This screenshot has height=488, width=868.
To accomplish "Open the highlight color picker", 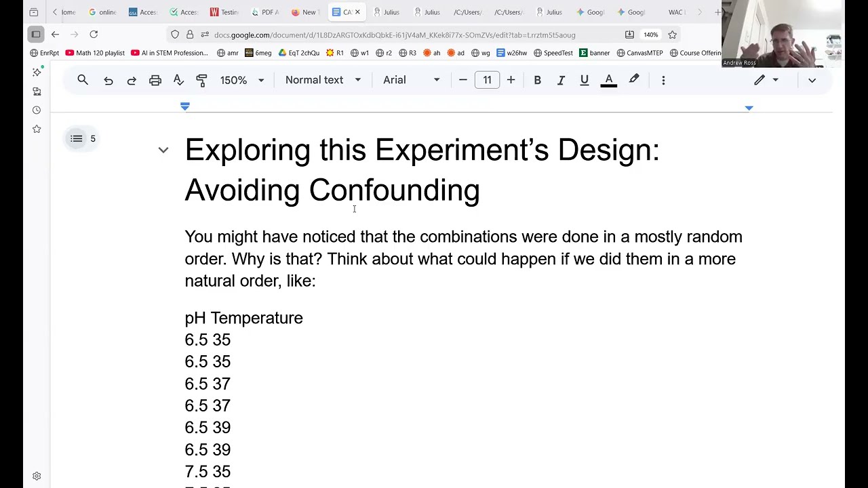I will [634, 80].
